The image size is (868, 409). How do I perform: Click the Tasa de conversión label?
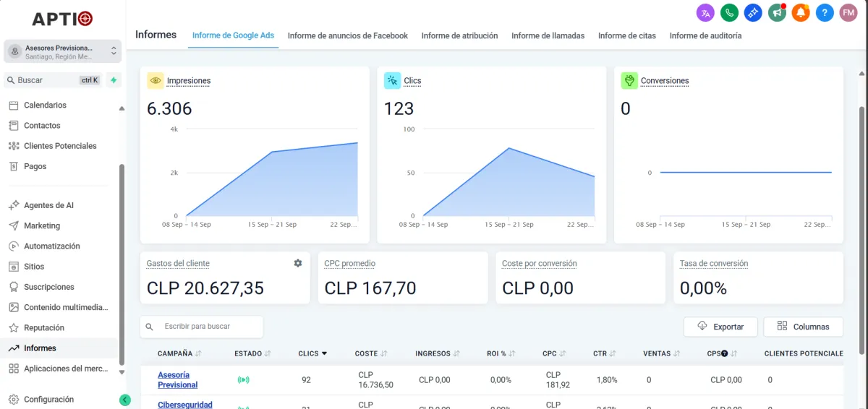[714, 264]
